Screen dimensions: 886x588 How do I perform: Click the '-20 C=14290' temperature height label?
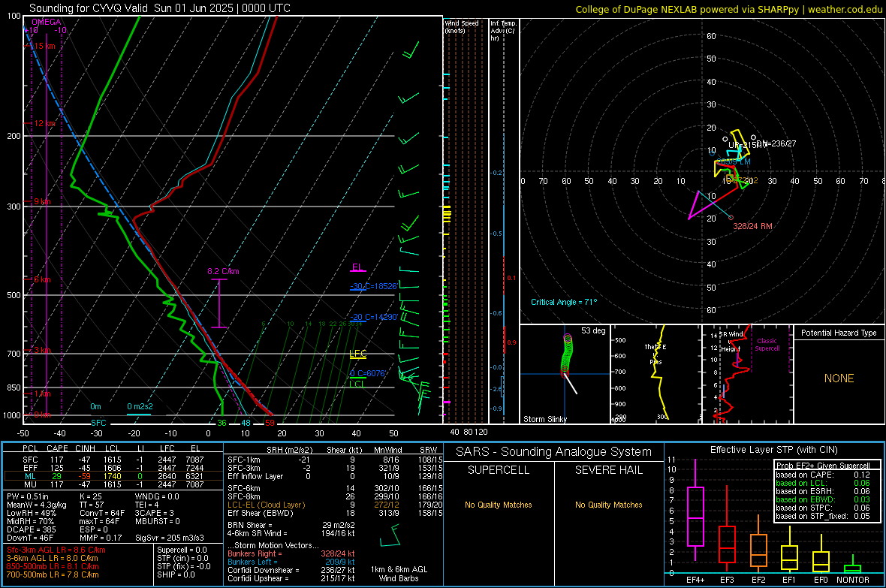(373, 317)
